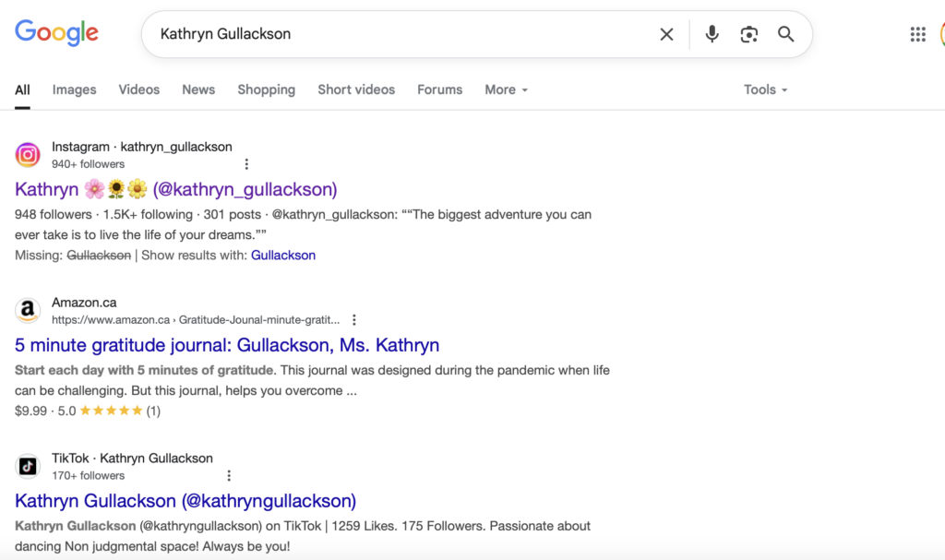Click the Amazon result favicon
The width and height of the screenshot is (945, 560).
click(x=28, y=310)
